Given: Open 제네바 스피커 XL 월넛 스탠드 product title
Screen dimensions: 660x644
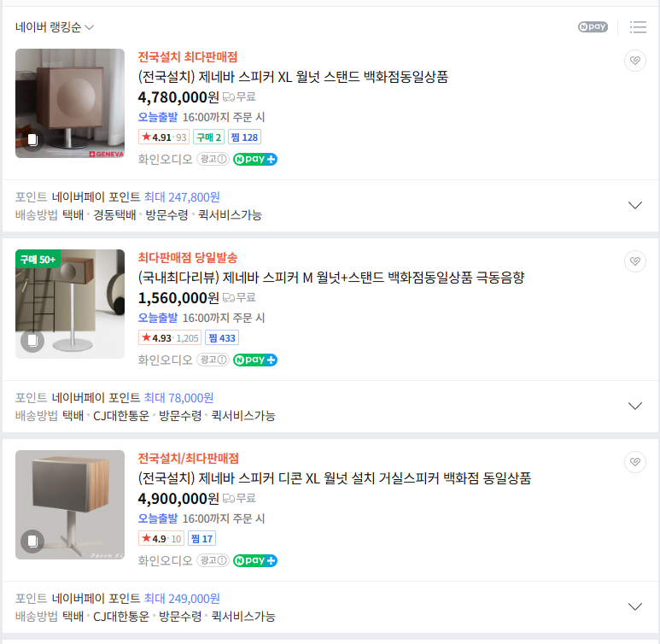Looking at the screenshot, I should 293,77.
